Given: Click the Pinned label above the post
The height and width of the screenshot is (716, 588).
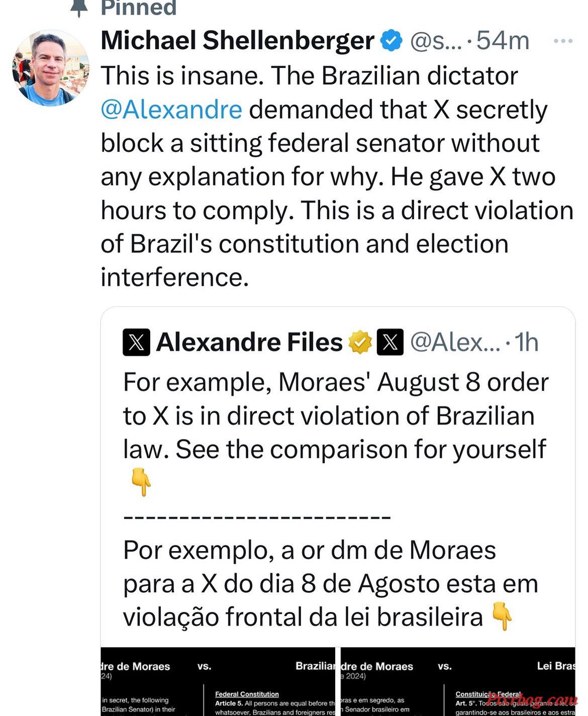Looking at the screenshot, I should [139, 8].
